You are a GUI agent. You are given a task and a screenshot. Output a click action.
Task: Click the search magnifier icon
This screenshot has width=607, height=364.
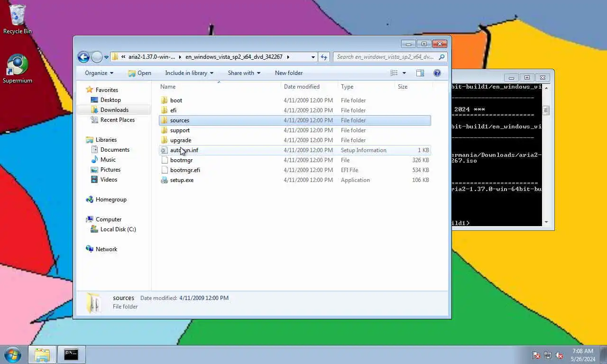(441, 57)
